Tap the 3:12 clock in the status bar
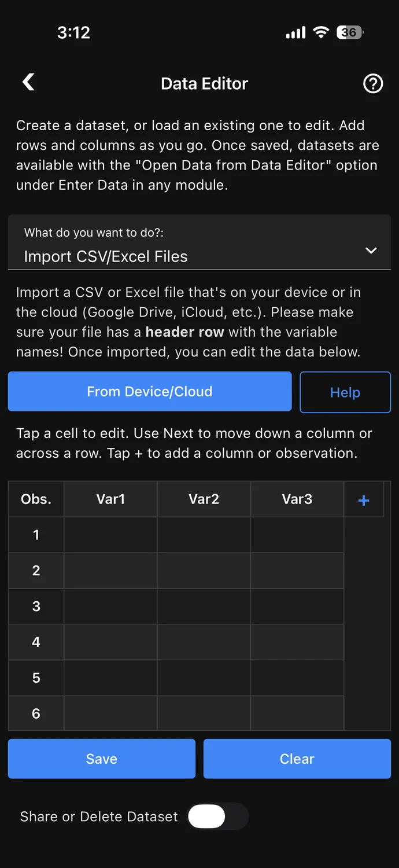Image resolution: width=399 pixels, height=868 pixels. click(73, 32)
